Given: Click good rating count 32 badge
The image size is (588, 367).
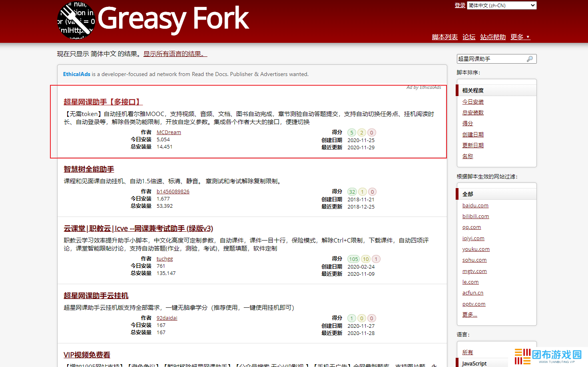Looking at the screenshot, I should point(352,192).
